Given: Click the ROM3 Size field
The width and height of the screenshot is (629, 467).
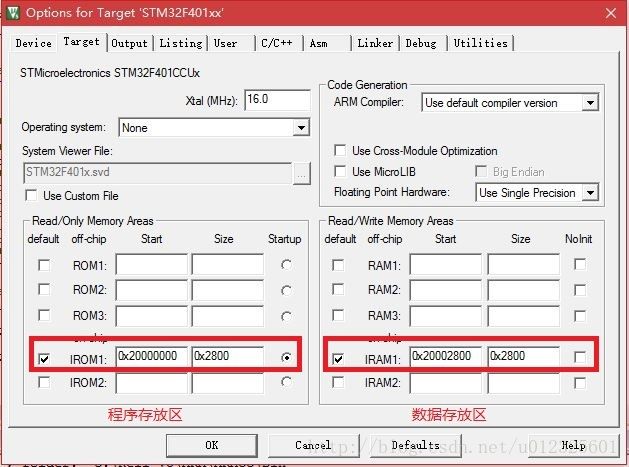Looking at the screenshot, I should [228, 316].
